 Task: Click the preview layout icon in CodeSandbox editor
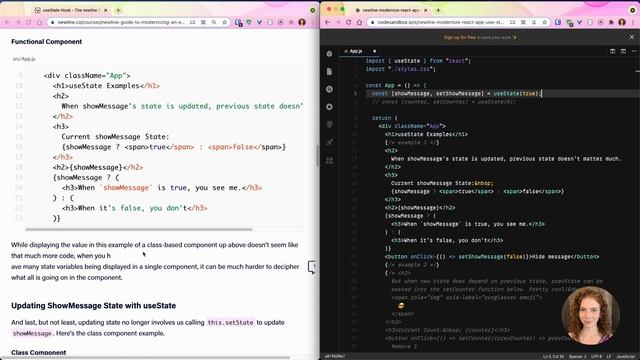[x=623, y=51]
